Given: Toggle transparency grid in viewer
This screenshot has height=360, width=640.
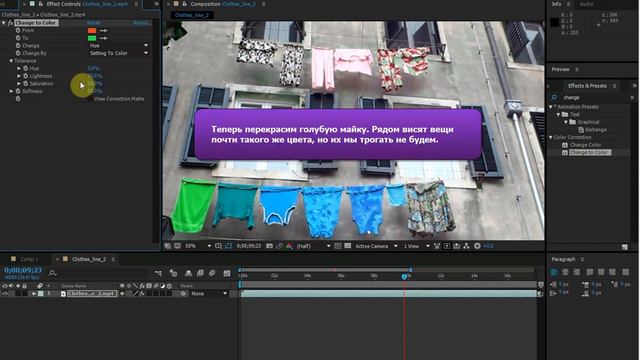Looking at the screenshot, I should click(347, 246).
